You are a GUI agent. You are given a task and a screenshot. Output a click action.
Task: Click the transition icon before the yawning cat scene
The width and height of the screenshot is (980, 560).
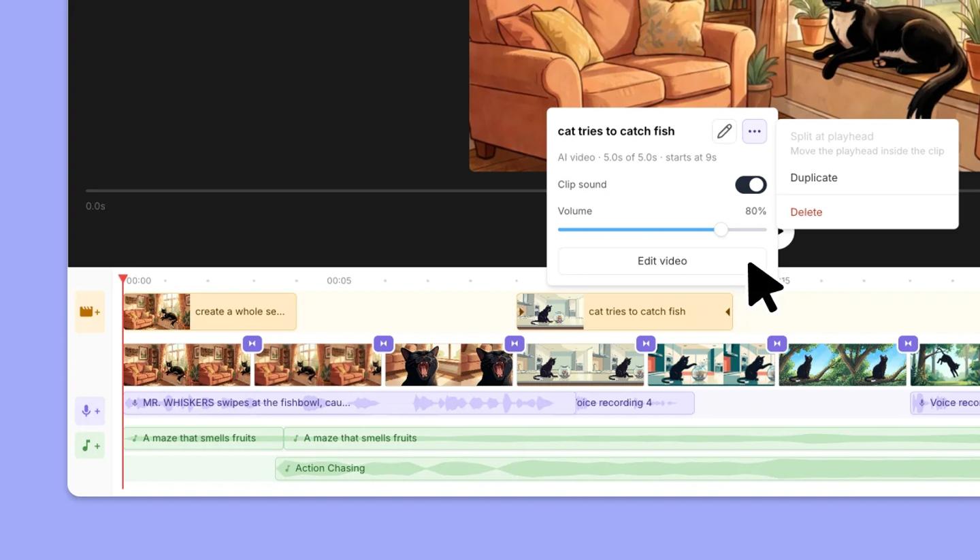click(383, 344)
